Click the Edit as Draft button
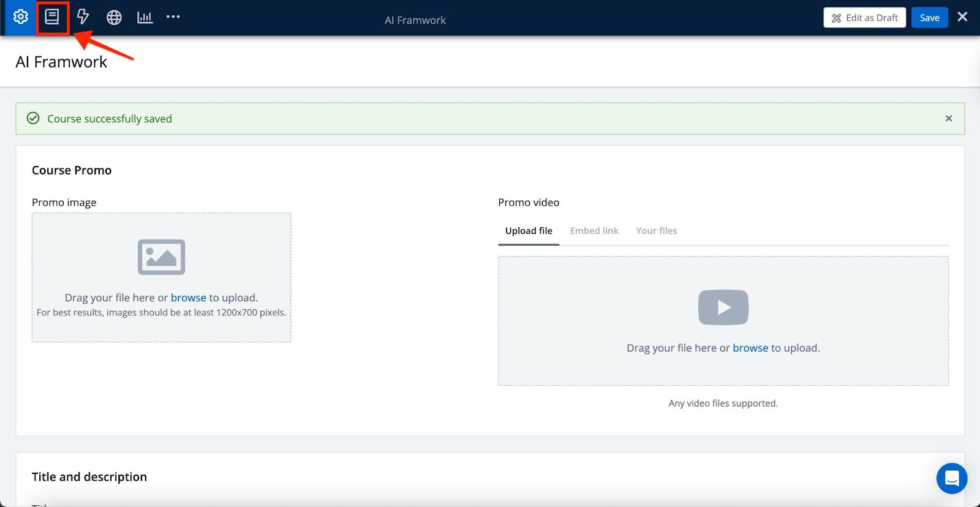Image resolution: width=980 pixels, height=507 pixels. click(x=864, y=18)
